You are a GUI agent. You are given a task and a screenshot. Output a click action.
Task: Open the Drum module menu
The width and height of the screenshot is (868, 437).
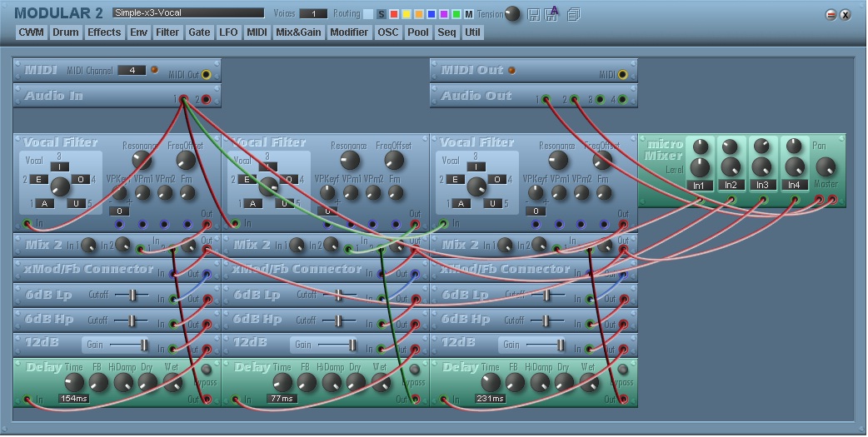(x=65, y=32)
